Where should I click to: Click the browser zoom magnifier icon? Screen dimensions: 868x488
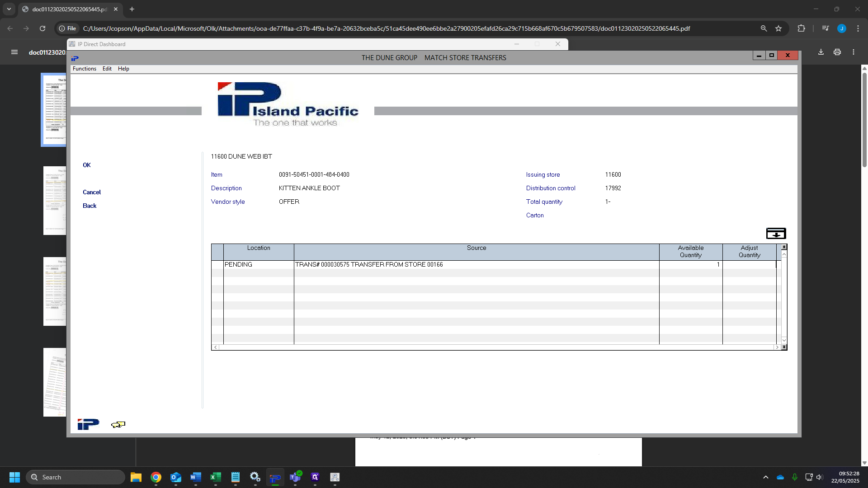pos(764,28)
